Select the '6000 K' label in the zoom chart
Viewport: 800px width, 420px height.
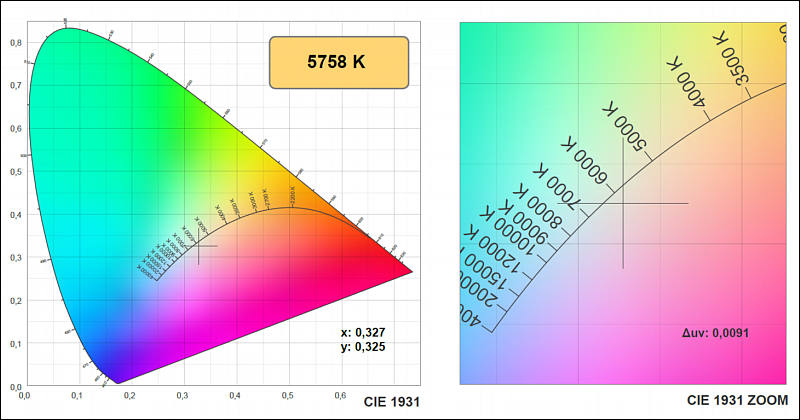584,160
